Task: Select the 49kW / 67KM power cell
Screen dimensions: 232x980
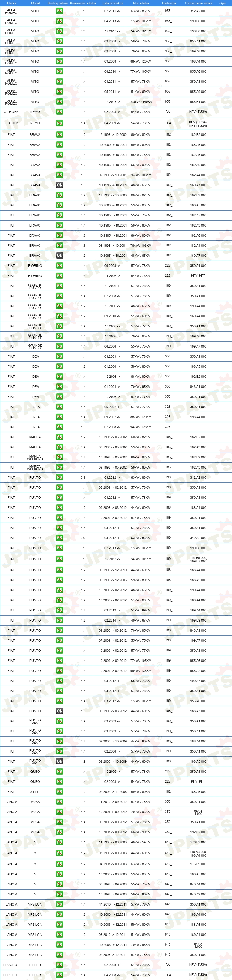Action: tap(141, 620)
